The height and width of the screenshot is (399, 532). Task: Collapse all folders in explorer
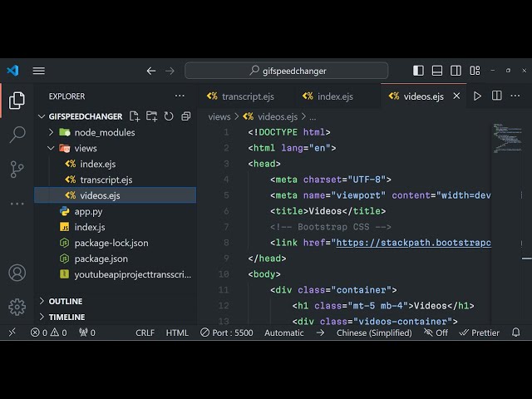185,116
